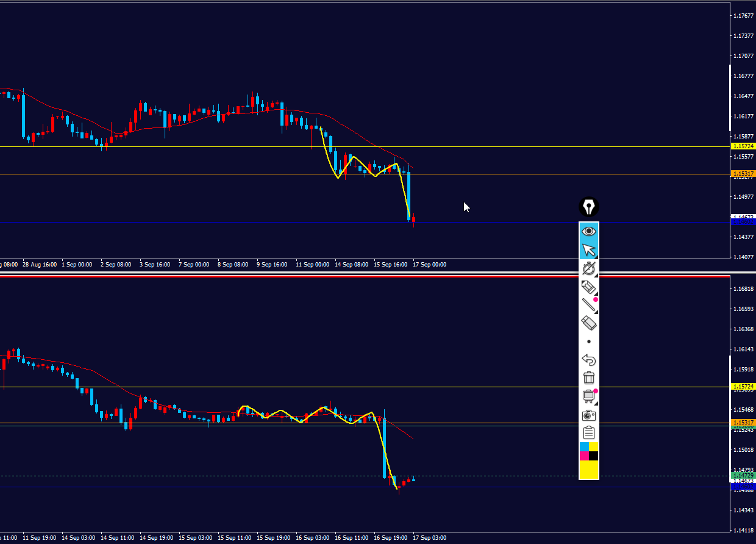Pick the black color swatch
The width and height of the screenshot is (756, 544).
(x=593, y=456)
